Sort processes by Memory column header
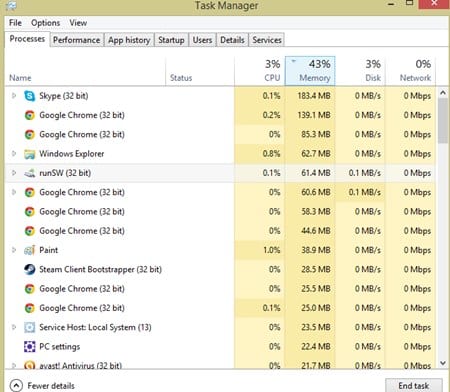This screenshot has width=450, height=392. 310,71
